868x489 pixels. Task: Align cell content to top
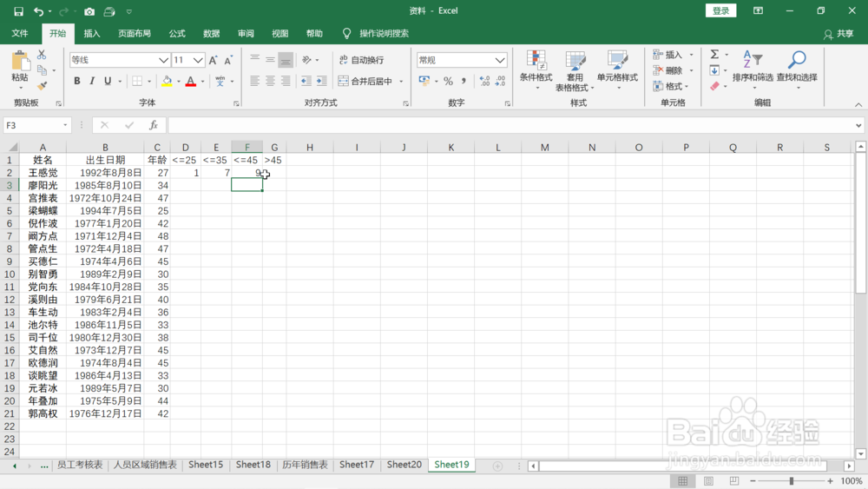click(254, 60)
